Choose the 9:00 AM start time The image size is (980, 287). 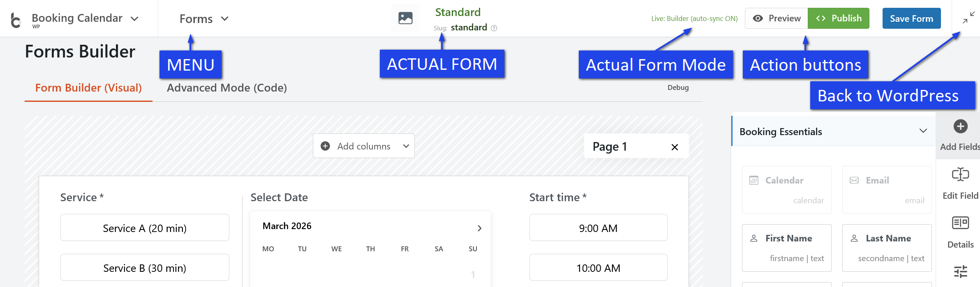[598, 228]
